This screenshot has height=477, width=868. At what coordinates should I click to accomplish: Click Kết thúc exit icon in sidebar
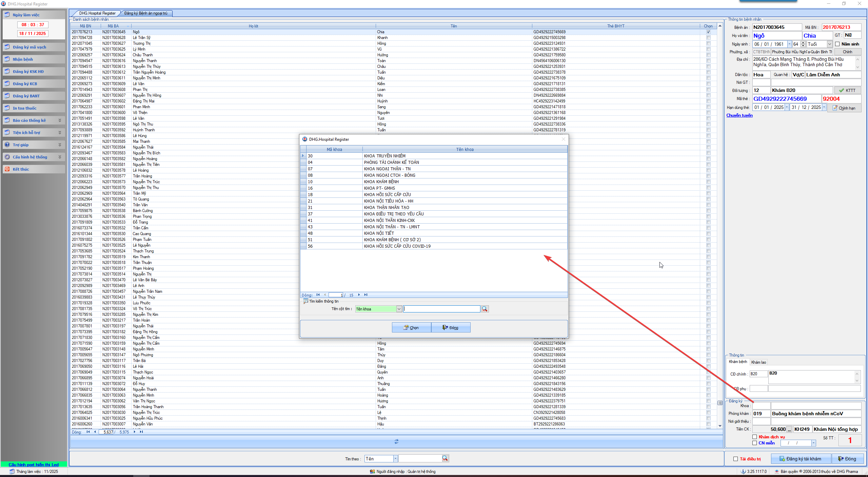click(7, 169)
